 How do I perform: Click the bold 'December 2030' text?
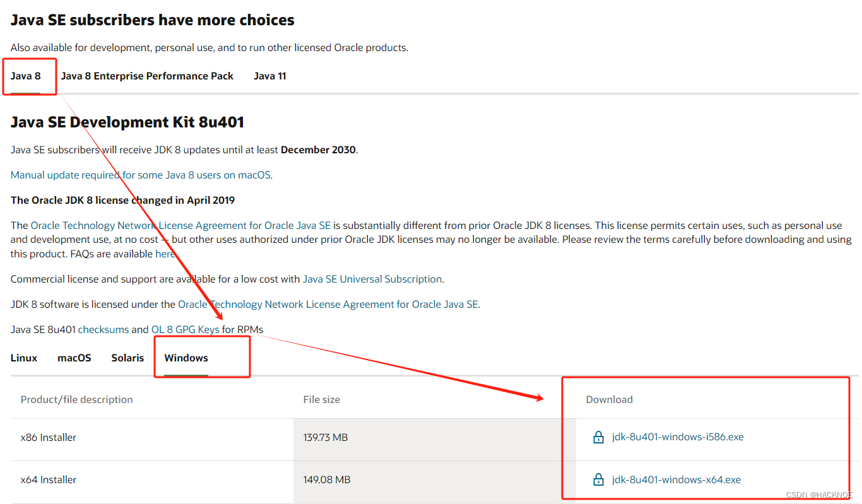coord(318,149)
